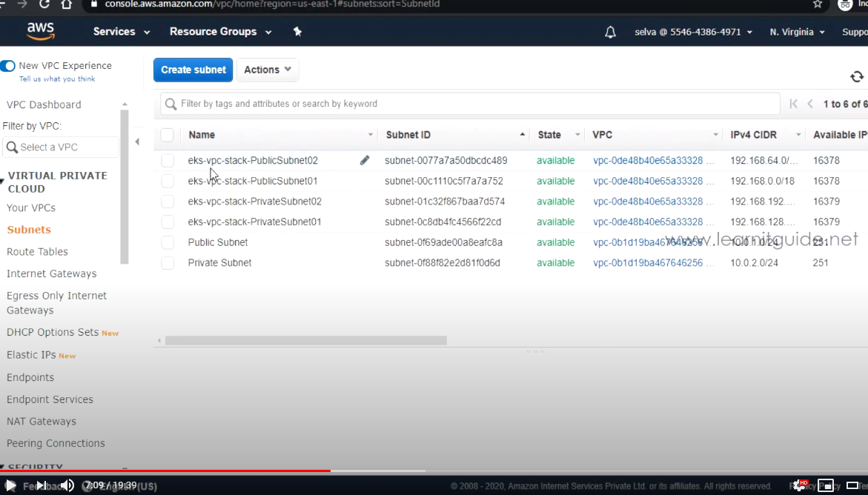The image size is (868, 495).
Task: Go to first page of results
Action: pyautogui.click(x=793, y=104)
